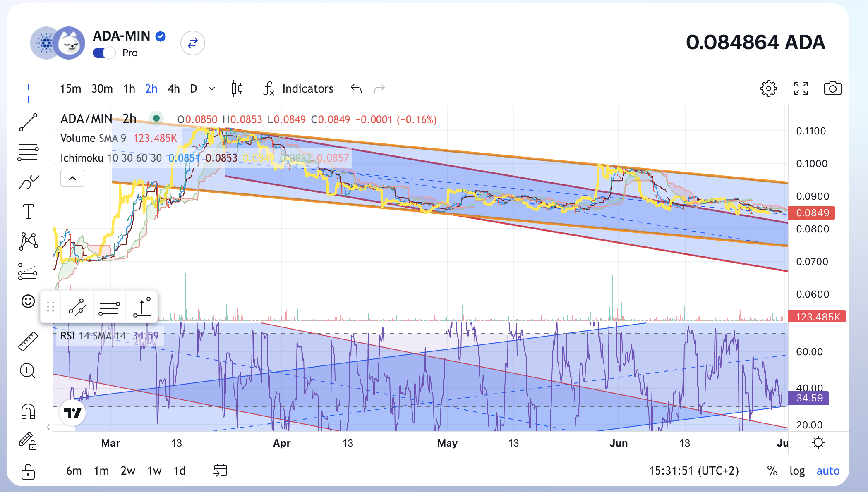This screenshot has width=868, height=492.
Task: Toggle magnet mode
Action: pos(28,411)
